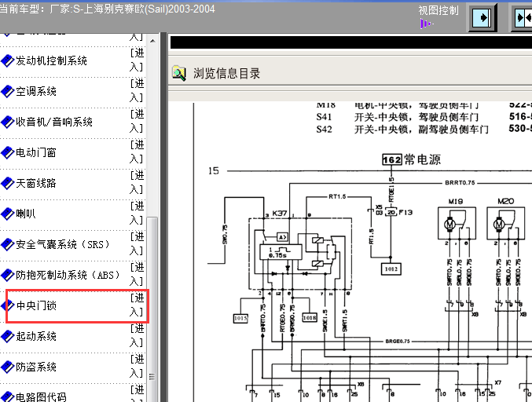Click the blue diamond icon beside 防盗系统
Viewport: 532px width, 402px height.
coord(8,367)
